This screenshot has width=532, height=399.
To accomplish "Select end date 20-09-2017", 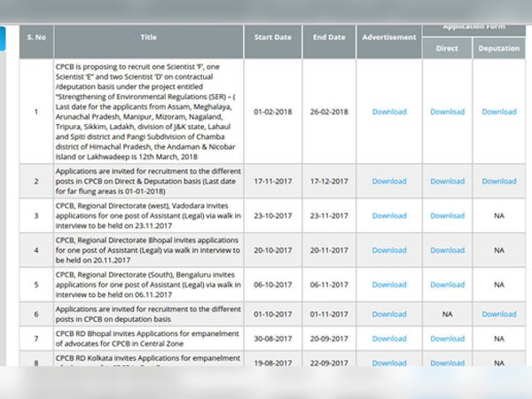I will (329, 339).
